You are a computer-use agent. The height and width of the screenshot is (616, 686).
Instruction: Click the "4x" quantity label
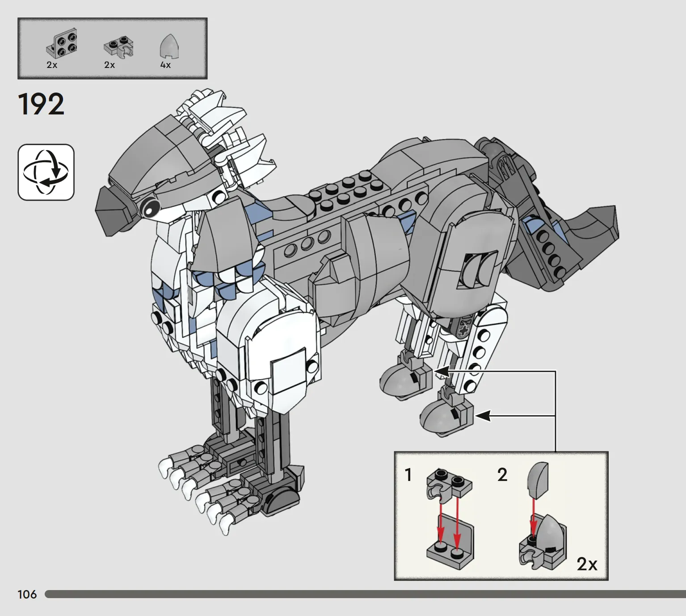coord(165,65)
